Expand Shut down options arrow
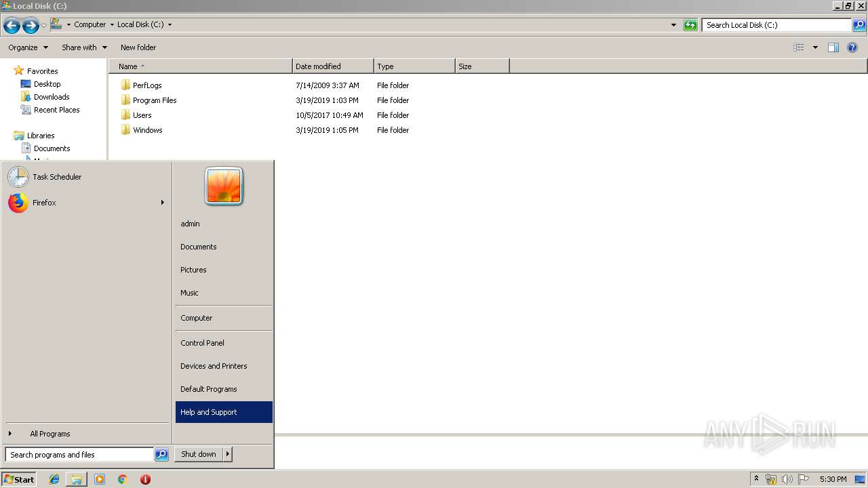Screen dimensions: 868x488 (228, 454)
